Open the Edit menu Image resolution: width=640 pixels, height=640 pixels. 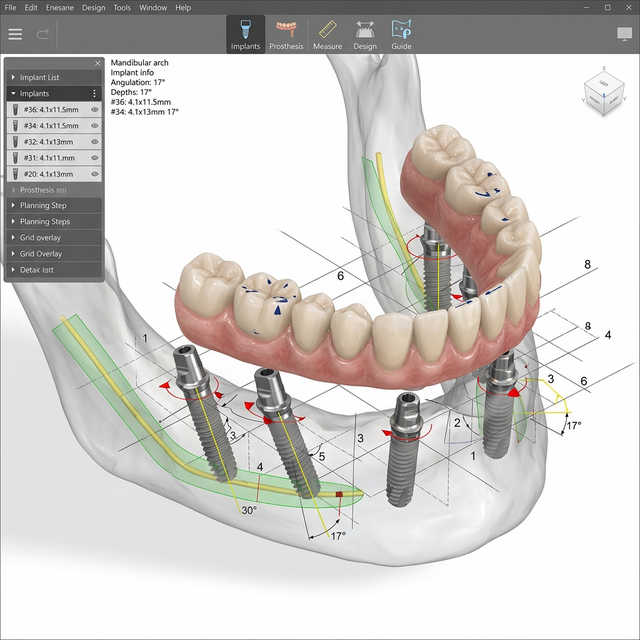(x=31, y=8)
